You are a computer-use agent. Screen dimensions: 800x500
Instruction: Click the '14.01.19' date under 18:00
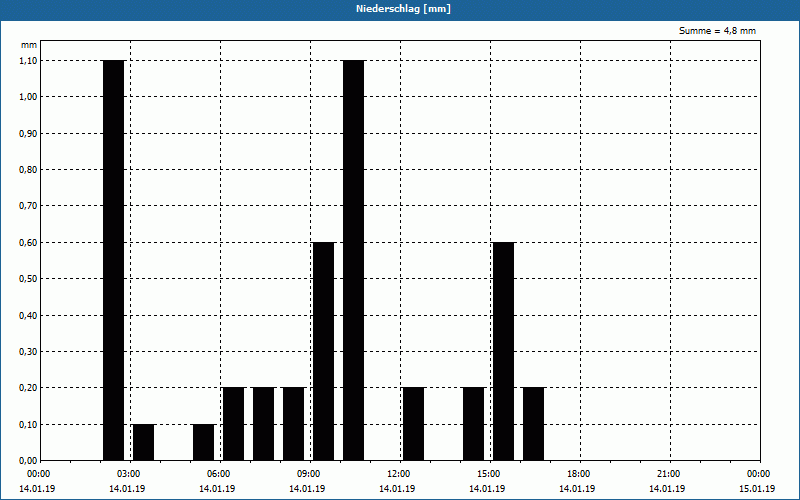click(577, 489)
